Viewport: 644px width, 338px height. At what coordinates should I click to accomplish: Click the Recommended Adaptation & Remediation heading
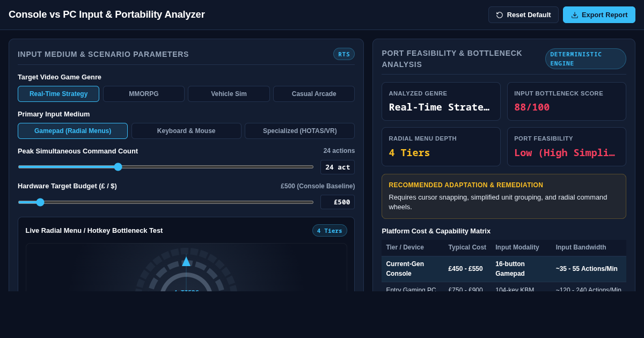[466, 185]
